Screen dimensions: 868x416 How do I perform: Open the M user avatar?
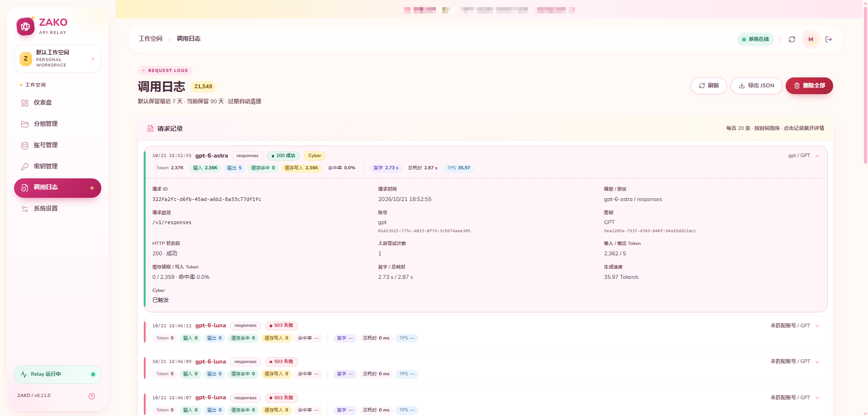pyautogui.click(x=811, y=39)
